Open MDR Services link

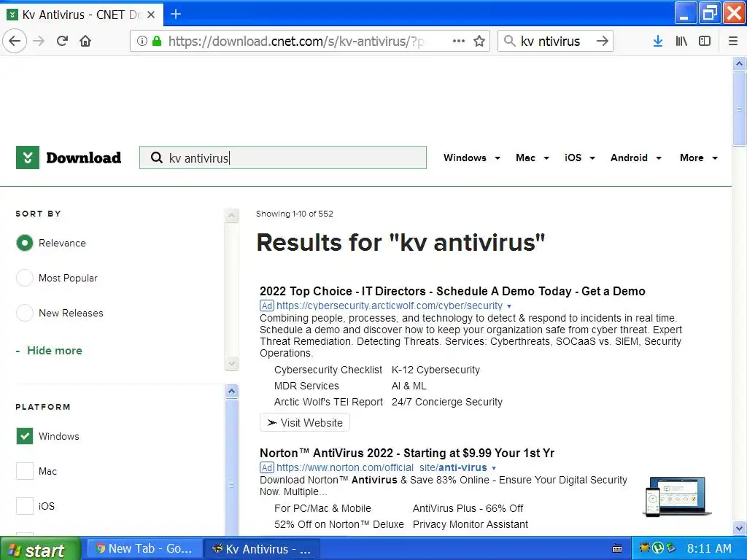tap(306, 386)
